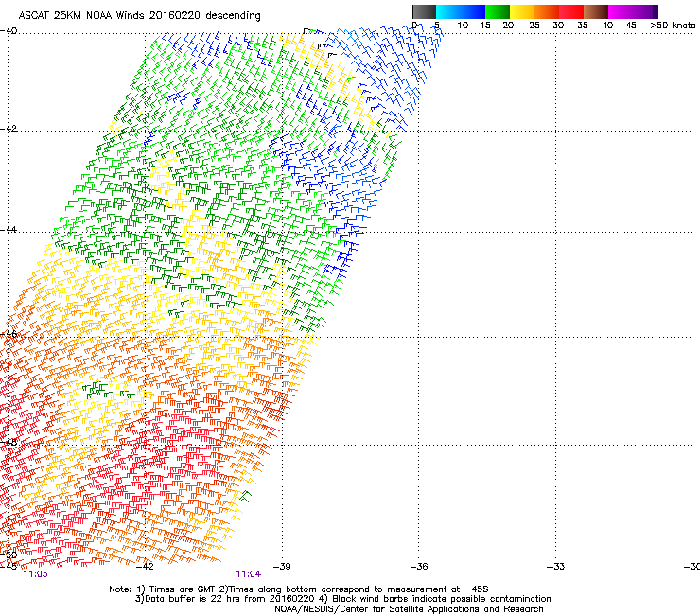Click the 'Note: 1) Times are GMT' footnote line
Viewport: 700px width, 615px height.
(299, 589)
